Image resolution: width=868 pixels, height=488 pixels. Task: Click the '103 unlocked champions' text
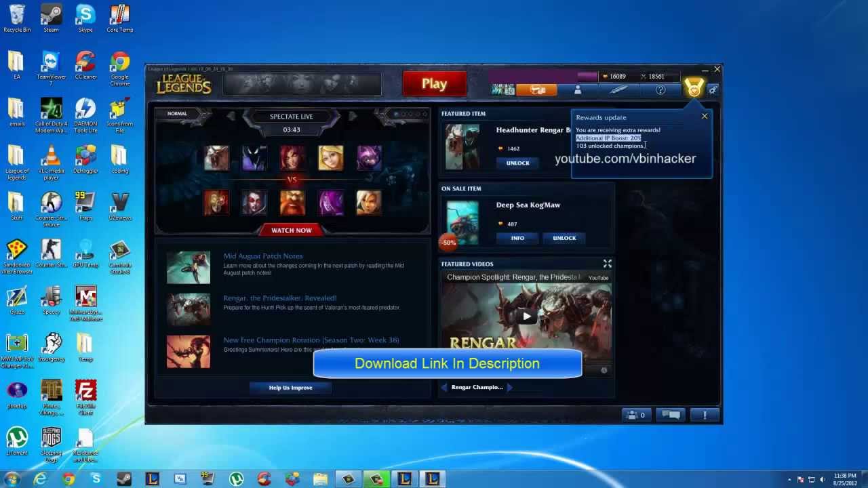click(610, 146)
